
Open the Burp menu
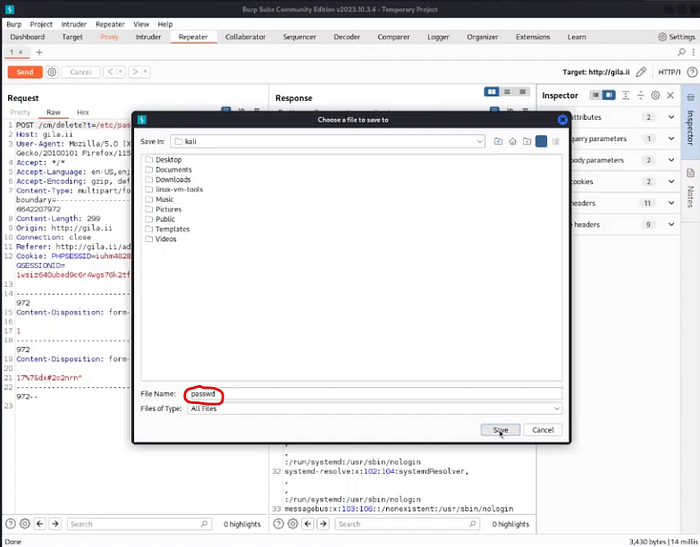(14, 24)
